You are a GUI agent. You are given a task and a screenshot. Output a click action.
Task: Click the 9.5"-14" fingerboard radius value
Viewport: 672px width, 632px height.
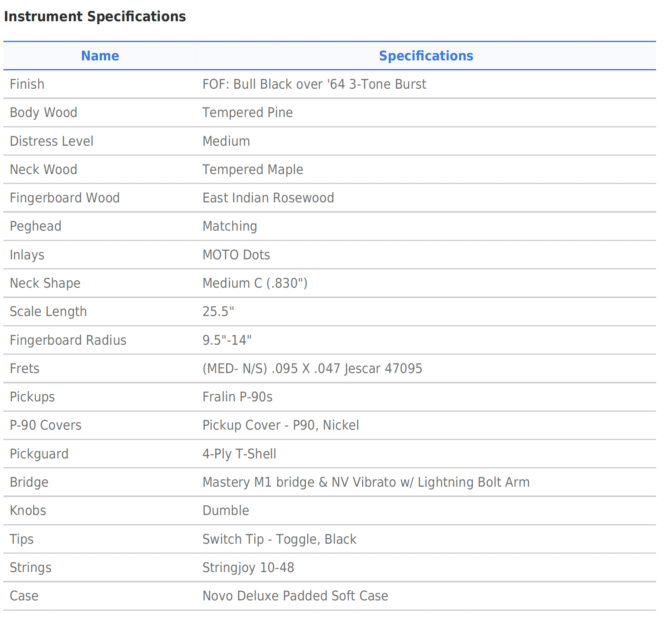click(x=227, y=340)
